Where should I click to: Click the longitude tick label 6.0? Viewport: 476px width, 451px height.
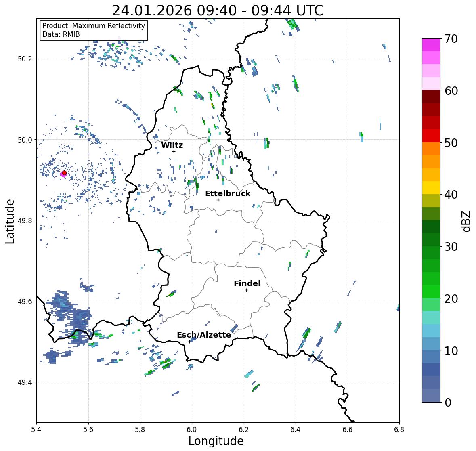coord(192,430)
